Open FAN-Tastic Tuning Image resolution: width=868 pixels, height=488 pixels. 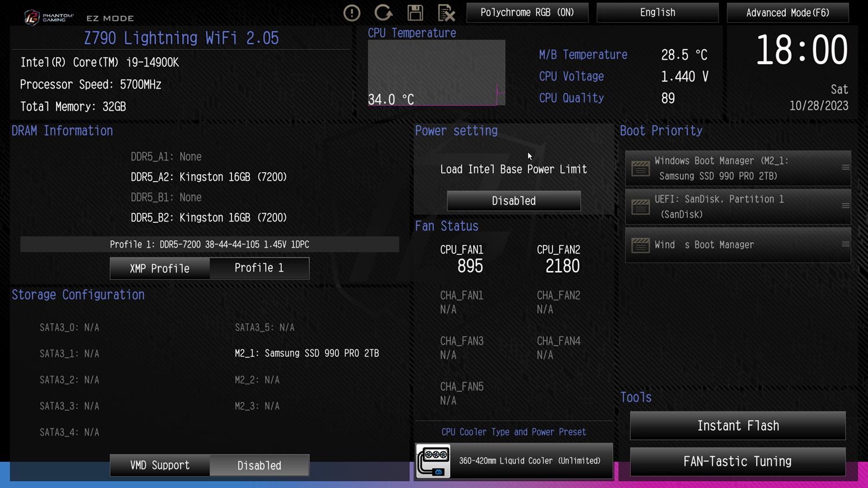coord(738,461)
